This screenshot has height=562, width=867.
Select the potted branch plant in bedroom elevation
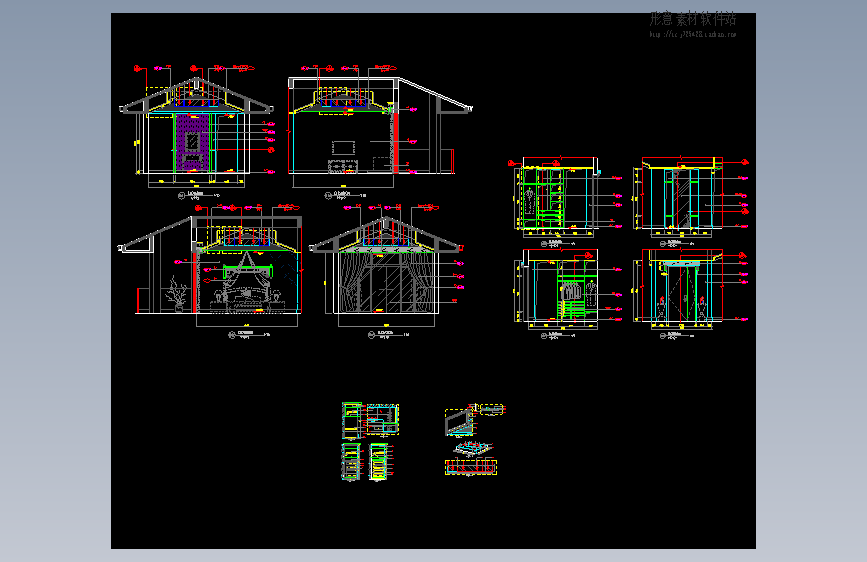pos(176,294)
